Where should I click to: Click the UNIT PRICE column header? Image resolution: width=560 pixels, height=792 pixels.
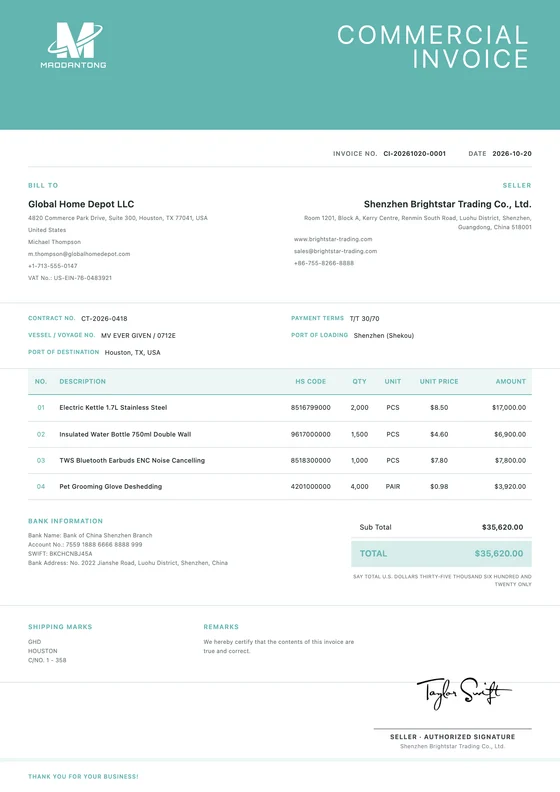tap(439, 381)
